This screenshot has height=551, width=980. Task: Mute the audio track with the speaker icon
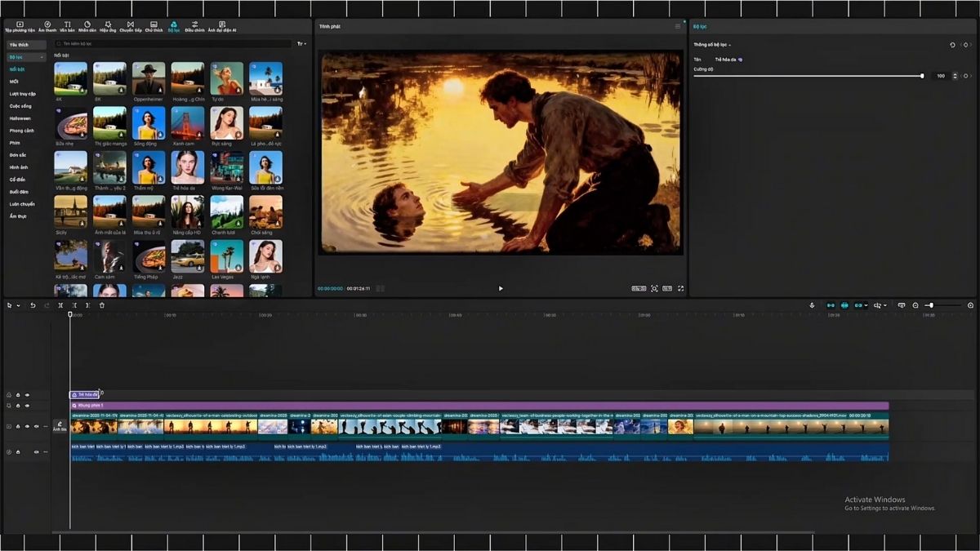point(36,452)
